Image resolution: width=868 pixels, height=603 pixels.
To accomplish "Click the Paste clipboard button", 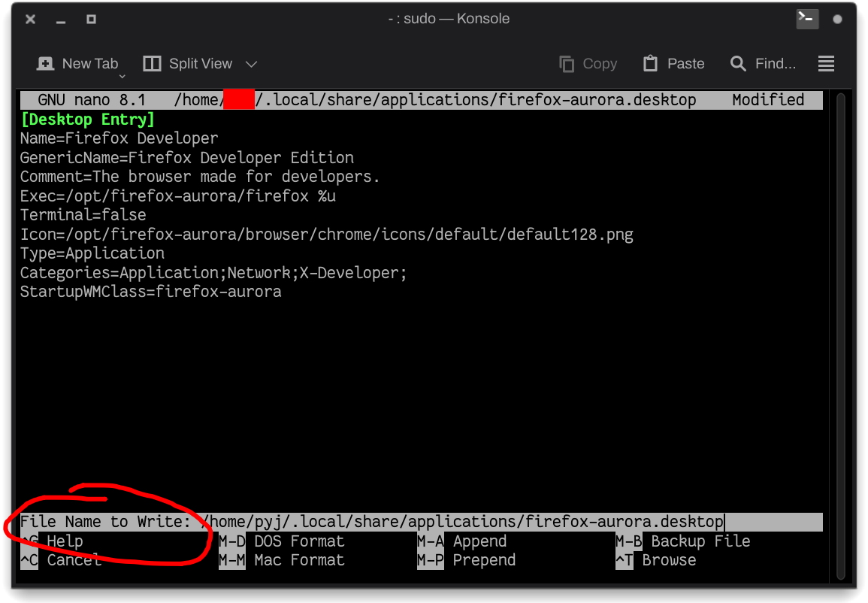I will pos(673,64).
